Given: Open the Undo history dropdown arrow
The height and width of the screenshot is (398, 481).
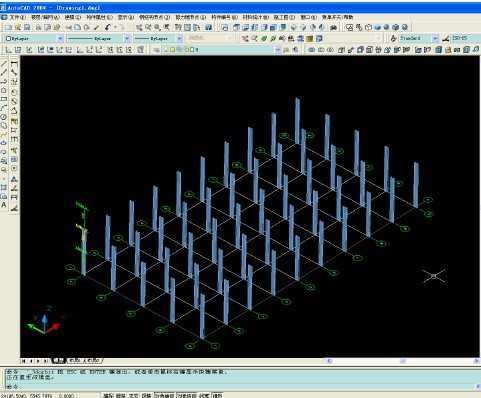Looking at the screenshot, I should pyautogui.click(x=115, y=28).
